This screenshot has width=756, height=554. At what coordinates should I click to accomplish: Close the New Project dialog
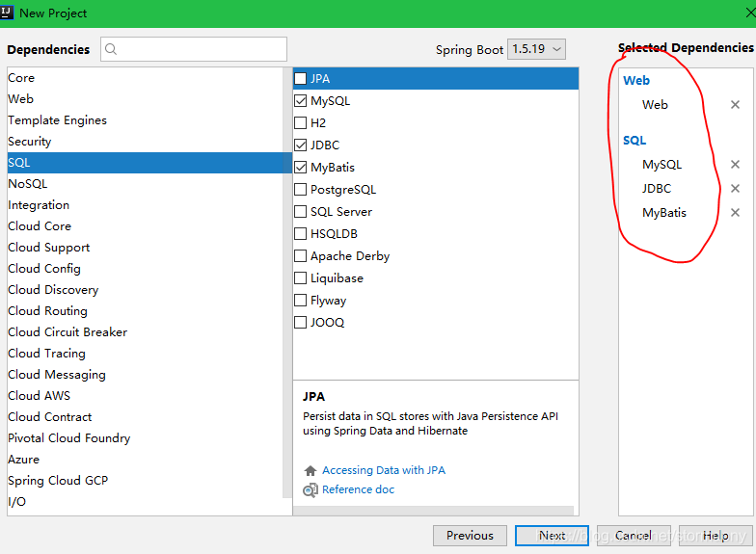750,13
